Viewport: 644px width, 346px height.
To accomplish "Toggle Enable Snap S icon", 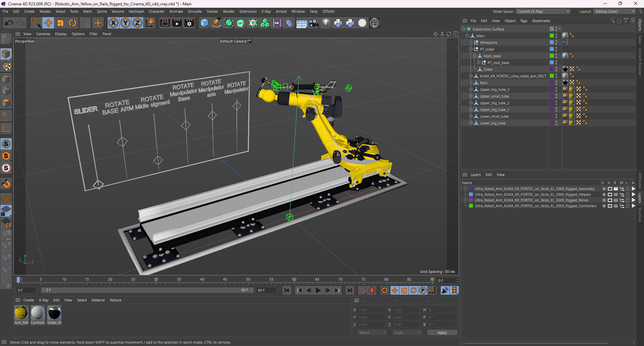I will [x=6, y=144].
